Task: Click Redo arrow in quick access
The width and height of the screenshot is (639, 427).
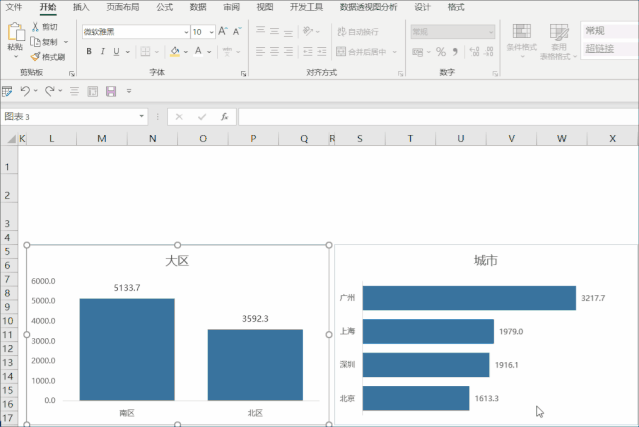Action: [x=50, y=91]
